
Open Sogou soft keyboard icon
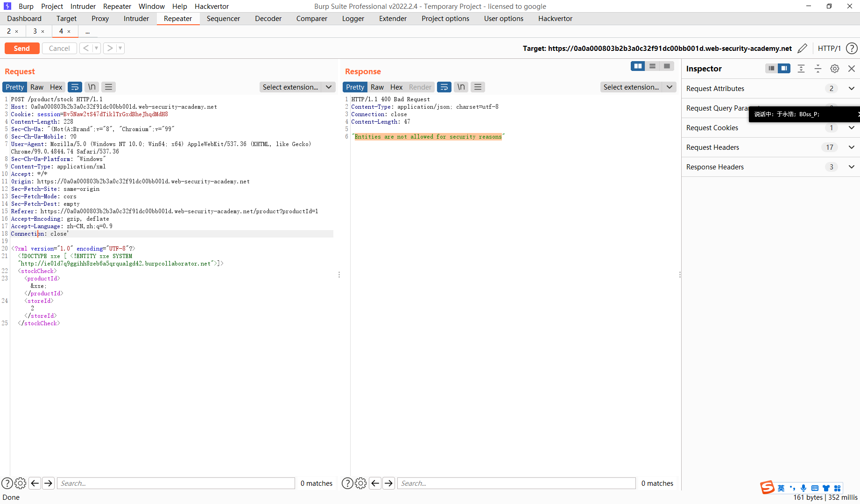click(x=815, y=488)
